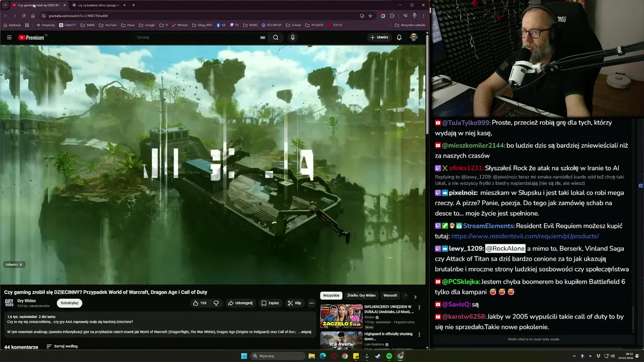
Task: Click username pixelnoiz in the chat
Action: [463, 193]
